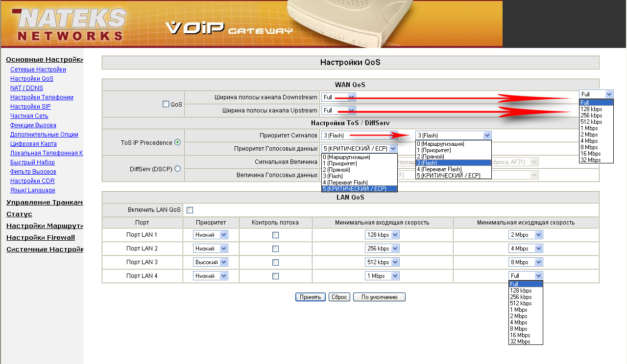Click the Принять button

[x=311, y=297]
